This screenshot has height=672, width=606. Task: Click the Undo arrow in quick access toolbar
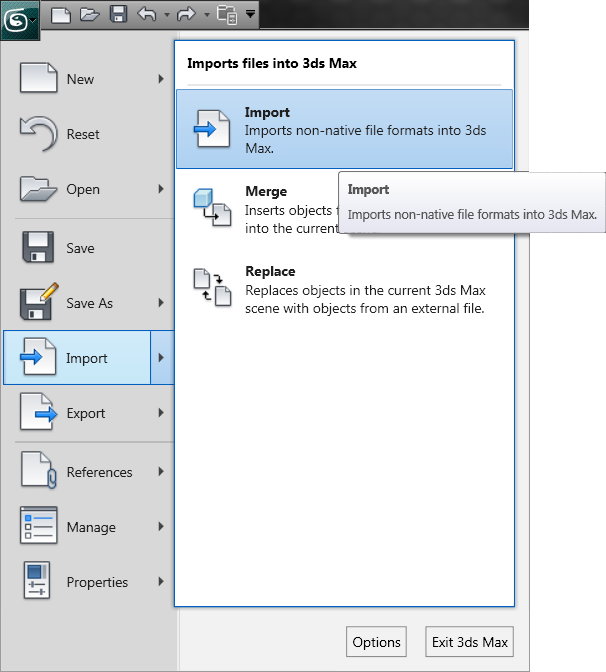click(x=147, y=14)
